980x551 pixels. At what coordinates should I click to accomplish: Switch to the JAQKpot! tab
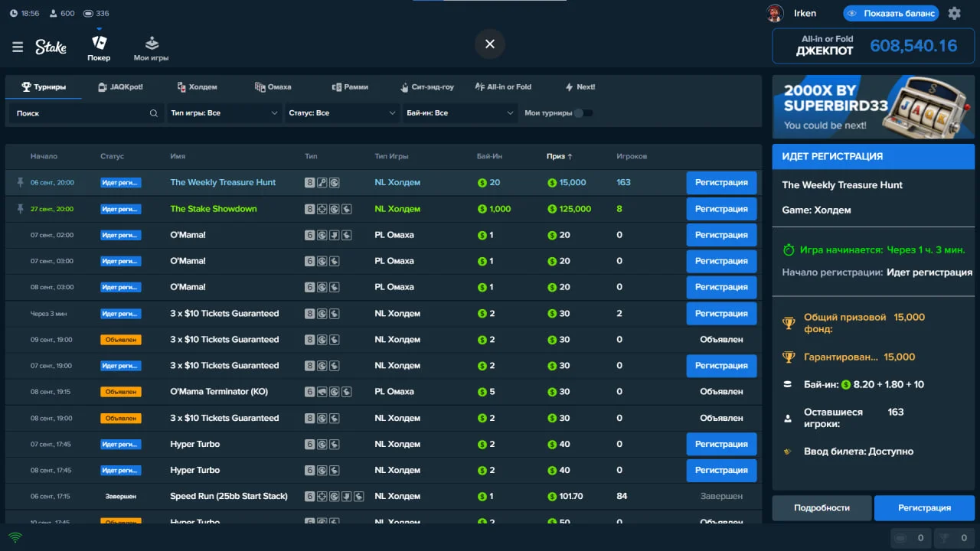(x=121, y=87)
